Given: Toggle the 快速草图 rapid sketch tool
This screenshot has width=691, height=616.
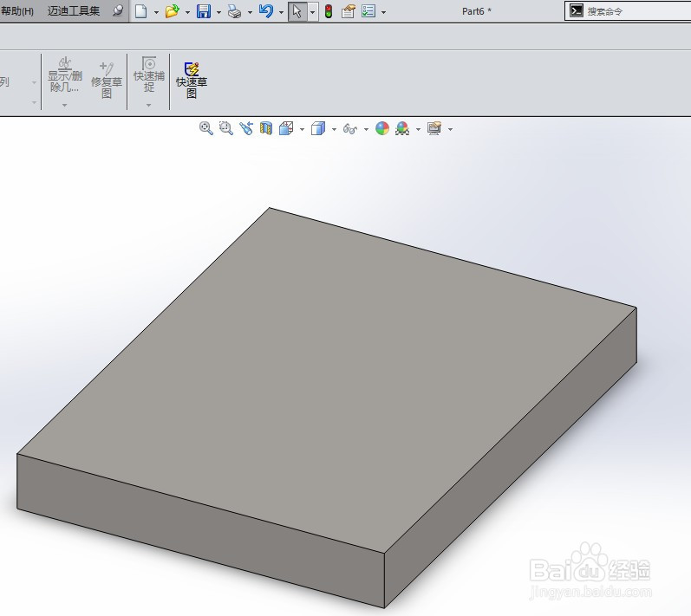Looking at the screenshot, I should pyautogui.click(x=192, y=80).
